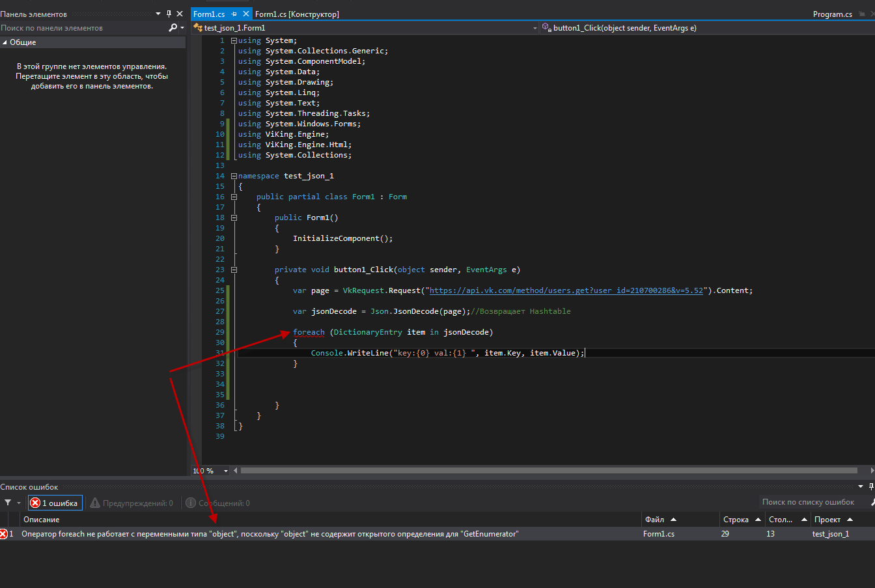Open the 100 % zoom level dropdown
Viewport: 875px width, 588px height.
(226, 471)
